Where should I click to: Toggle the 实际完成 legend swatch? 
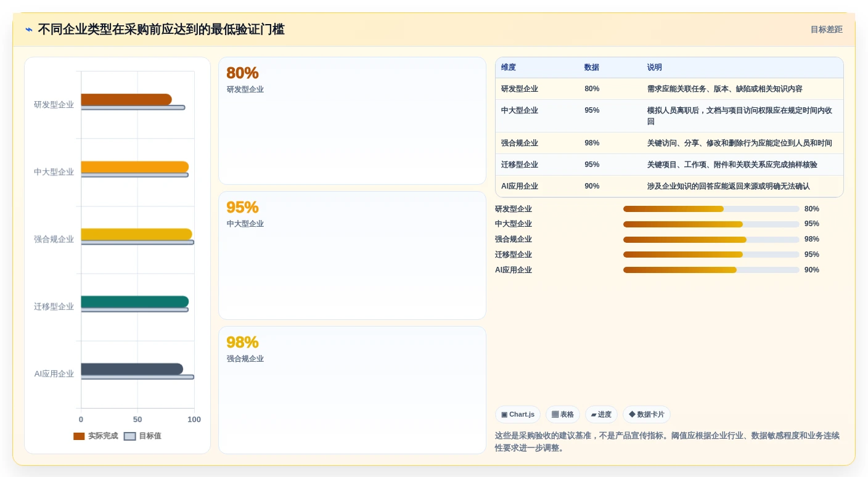pyautogui.click(x=79, y=436)
